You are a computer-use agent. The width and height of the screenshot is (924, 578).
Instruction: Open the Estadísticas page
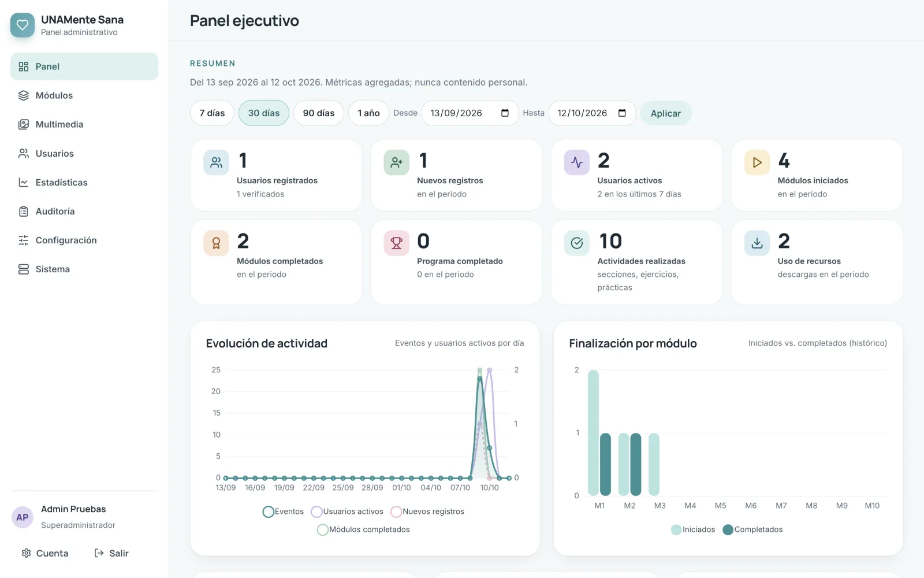tap(84, 182)
